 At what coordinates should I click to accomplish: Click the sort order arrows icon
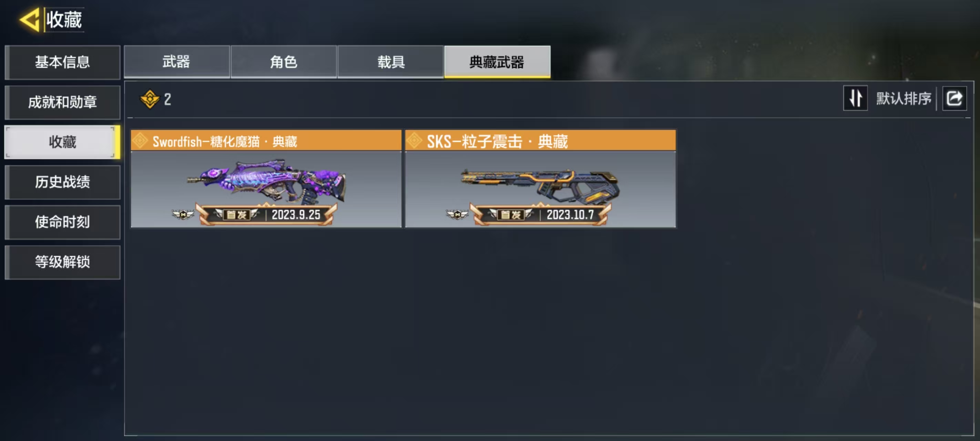[855, 98]
